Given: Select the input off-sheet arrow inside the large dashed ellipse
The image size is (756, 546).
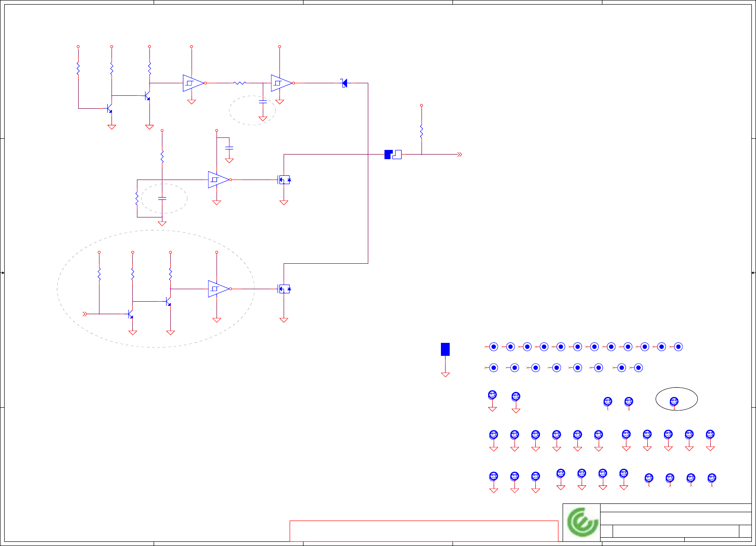Looking at the screenshot, I should 85,314.
